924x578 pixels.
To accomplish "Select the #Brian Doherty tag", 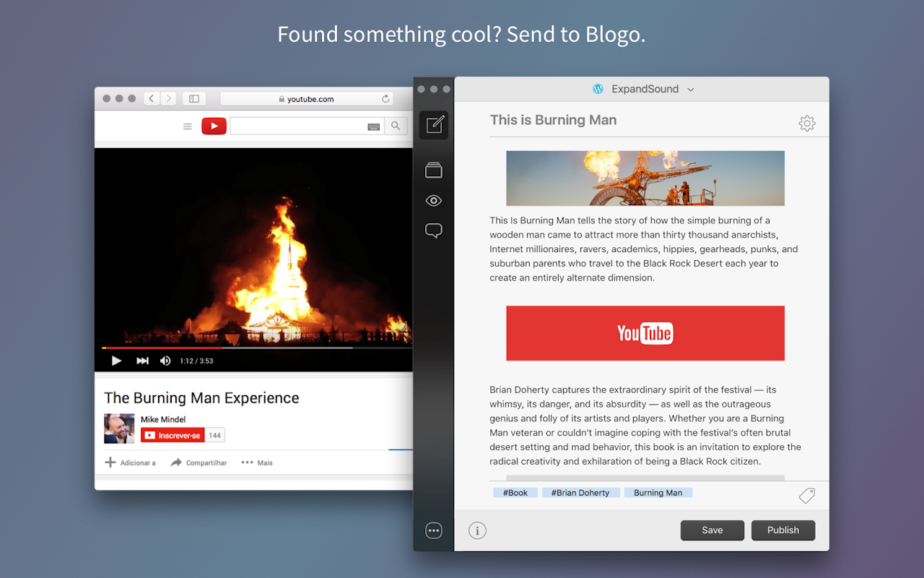I will tap(580, 493).
